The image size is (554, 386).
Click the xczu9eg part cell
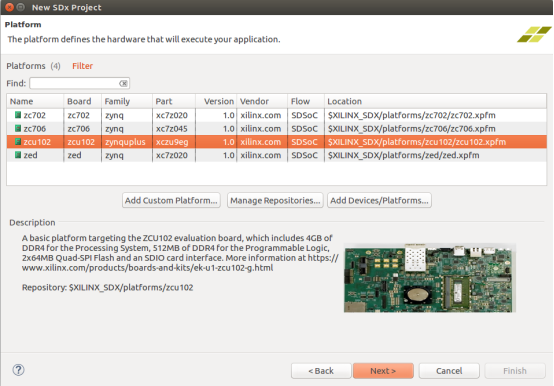(172, 142)
